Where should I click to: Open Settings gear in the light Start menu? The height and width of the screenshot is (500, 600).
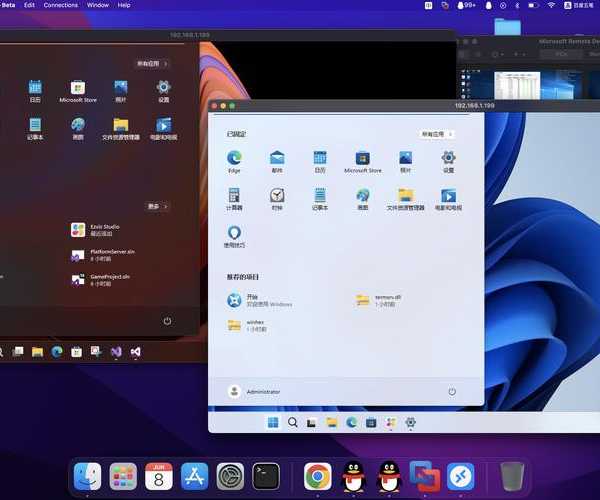pos(448,161)
